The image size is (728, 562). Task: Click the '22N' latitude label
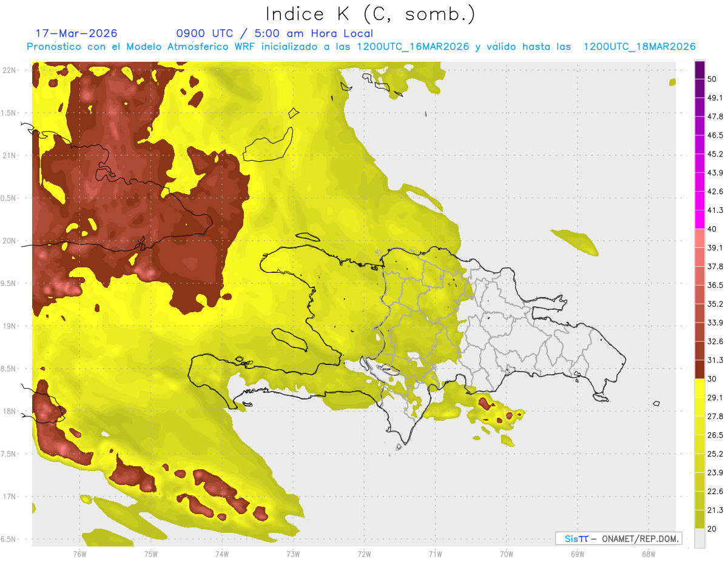pyautogui.click(x=9, y=70)
